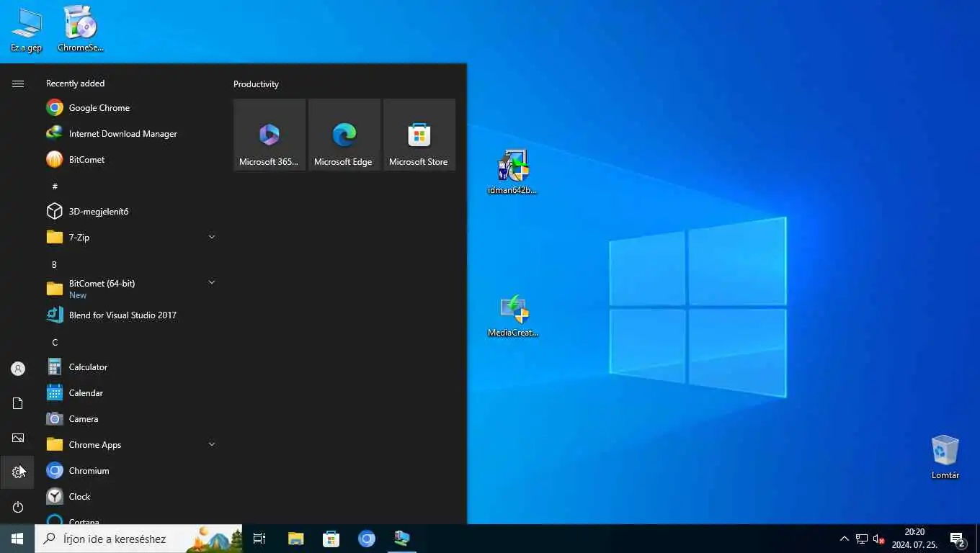Open Documents from the Start sidebar
The width and height of the screenshot is (980, 553).
click(18, 403)
